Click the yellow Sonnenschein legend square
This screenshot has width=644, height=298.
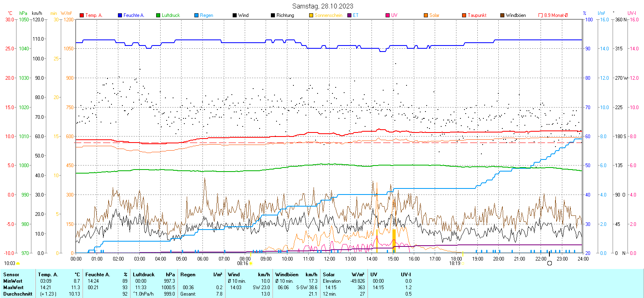pyautogui.click(x=311, y=15)
